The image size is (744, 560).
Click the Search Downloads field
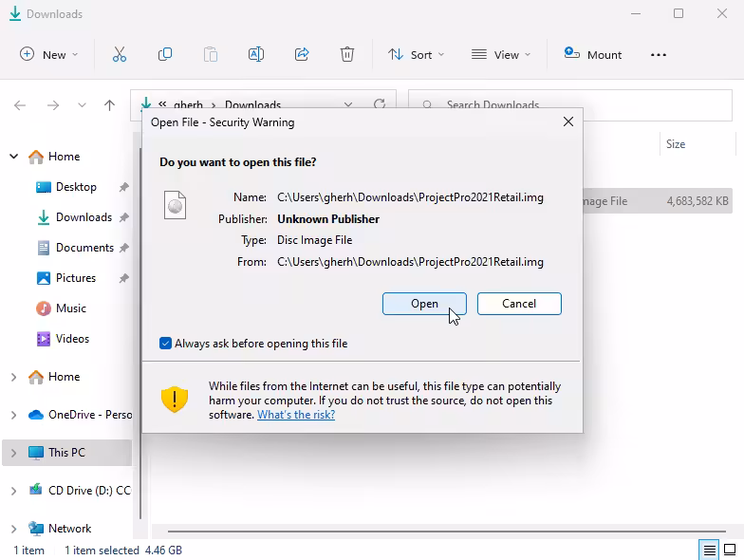569,104
